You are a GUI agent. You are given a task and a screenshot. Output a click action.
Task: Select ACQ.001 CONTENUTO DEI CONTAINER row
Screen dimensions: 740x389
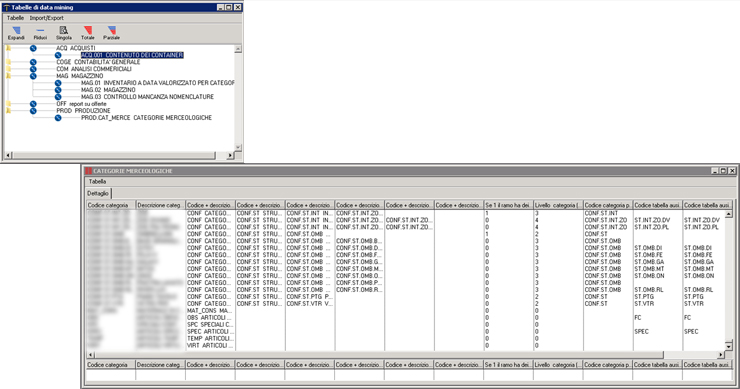132,55
